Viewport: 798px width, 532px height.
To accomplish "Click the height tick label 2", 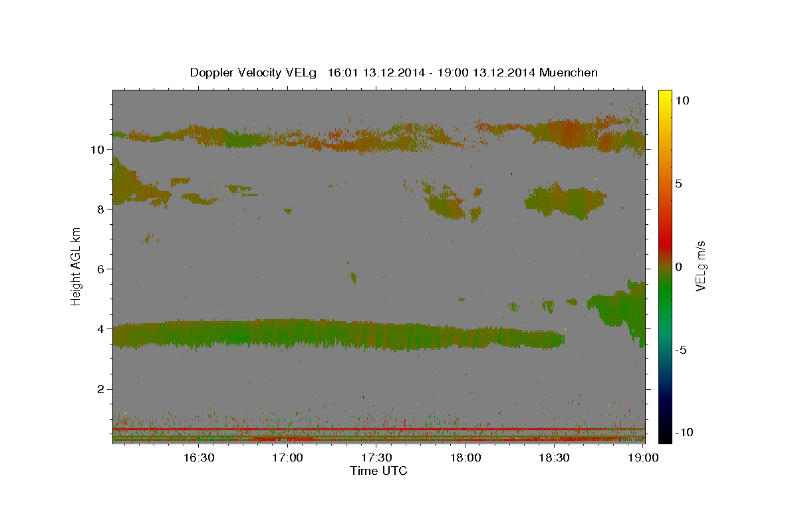I will pos(101,389).
